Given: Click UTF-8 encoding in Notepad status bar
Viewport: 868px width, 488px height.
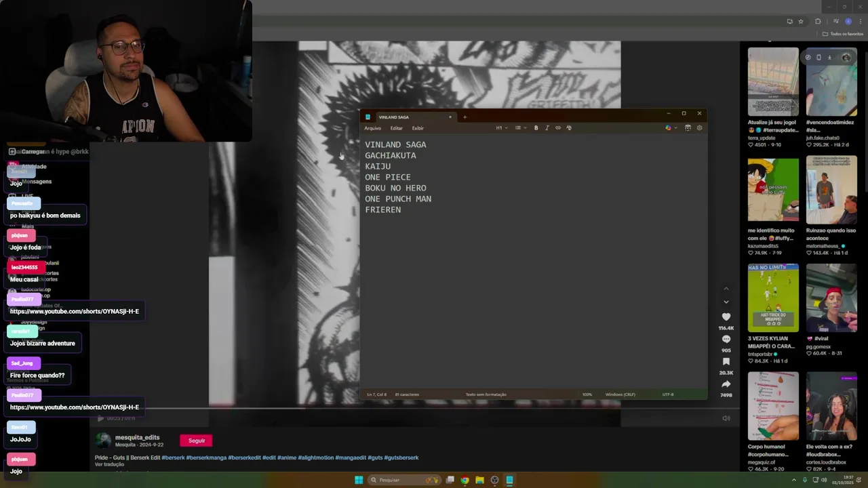Looking at the screenshot, I should (x=668, y=394).
